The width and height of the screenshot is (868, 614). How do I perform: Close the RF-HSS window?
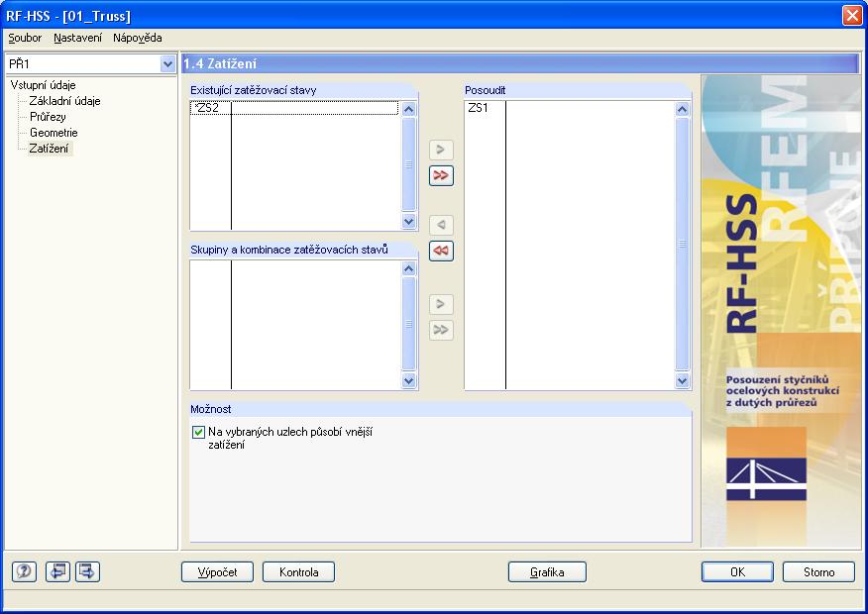pyautogui.click(x=852, y=16)
